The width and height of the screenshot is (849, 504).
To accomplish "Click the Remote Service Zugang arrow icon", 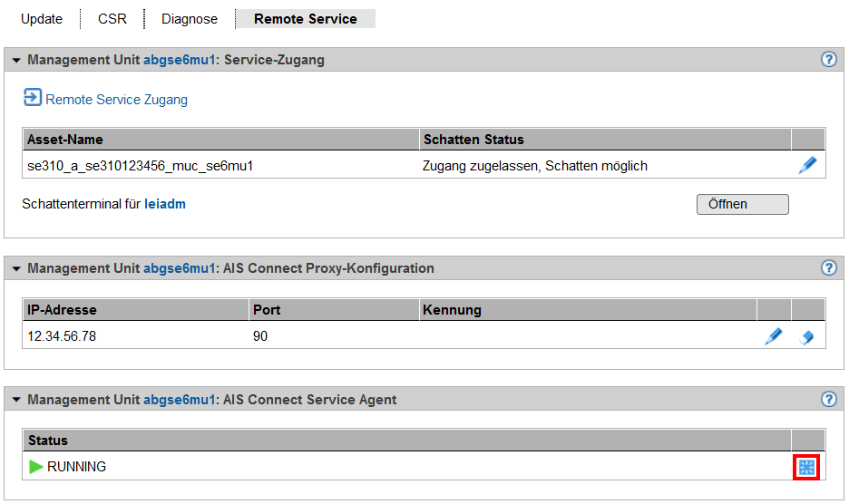I will pos(33,98).
